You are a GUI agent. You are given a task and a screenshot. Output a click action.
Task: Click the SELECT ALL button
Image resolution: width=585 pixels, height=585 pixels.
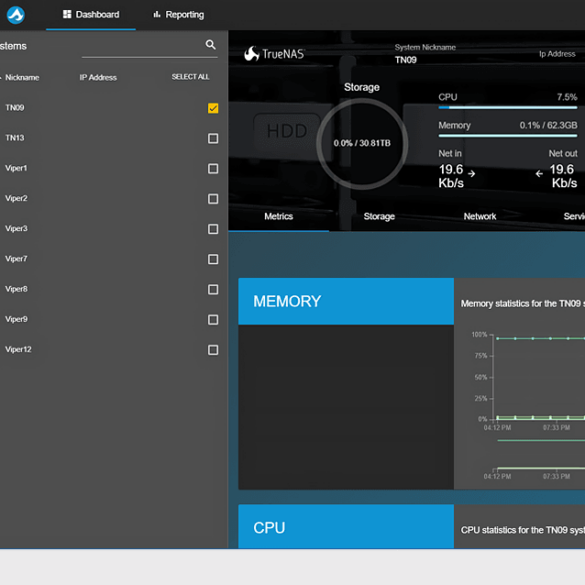[x=190, y=77]
